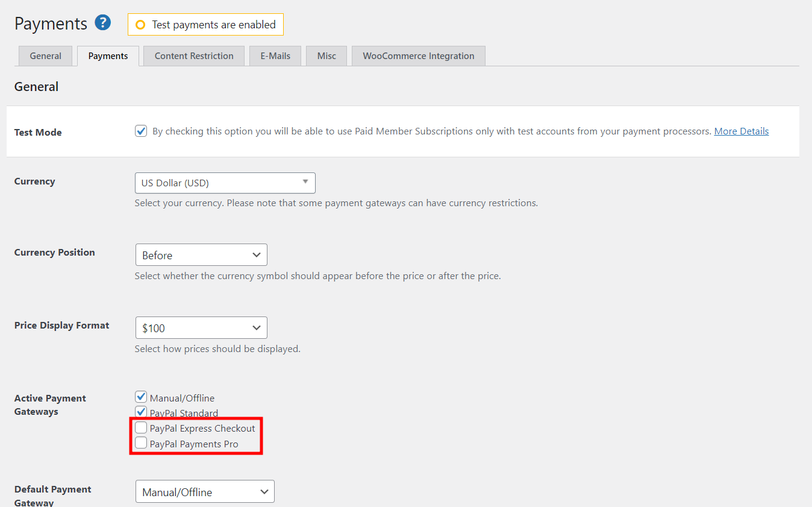
Task: Disable the Manual/Offline gateway checkbox
Action: [x=141, y=397]
